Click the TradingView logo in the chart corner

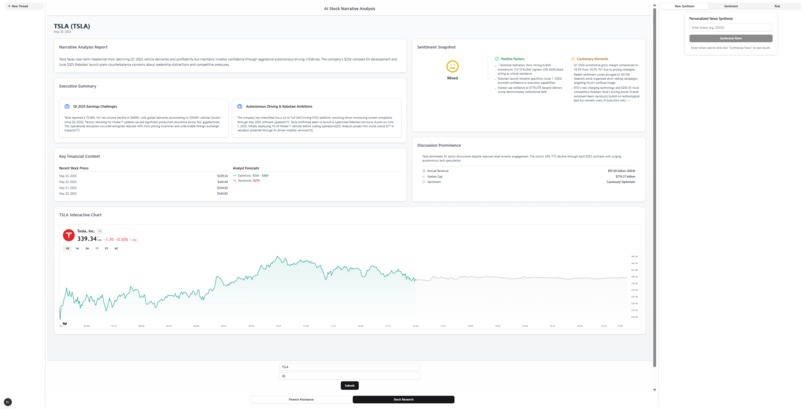(x=65, y=324)
